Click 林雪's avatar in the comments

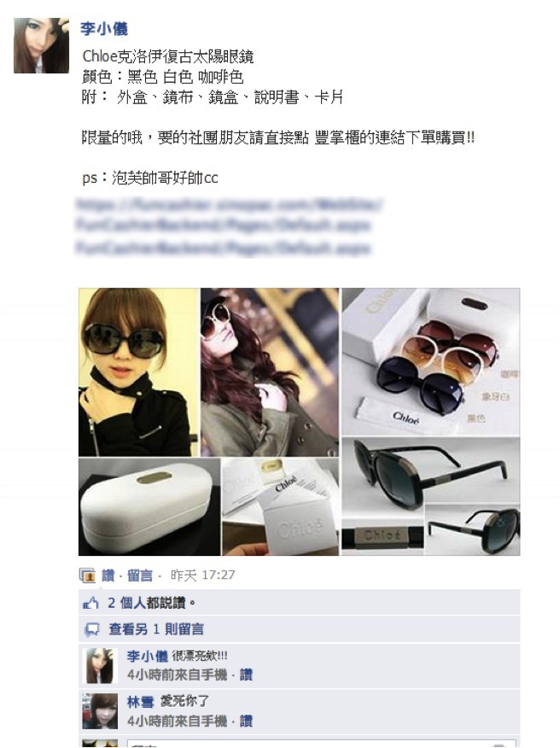coord(100,712)
